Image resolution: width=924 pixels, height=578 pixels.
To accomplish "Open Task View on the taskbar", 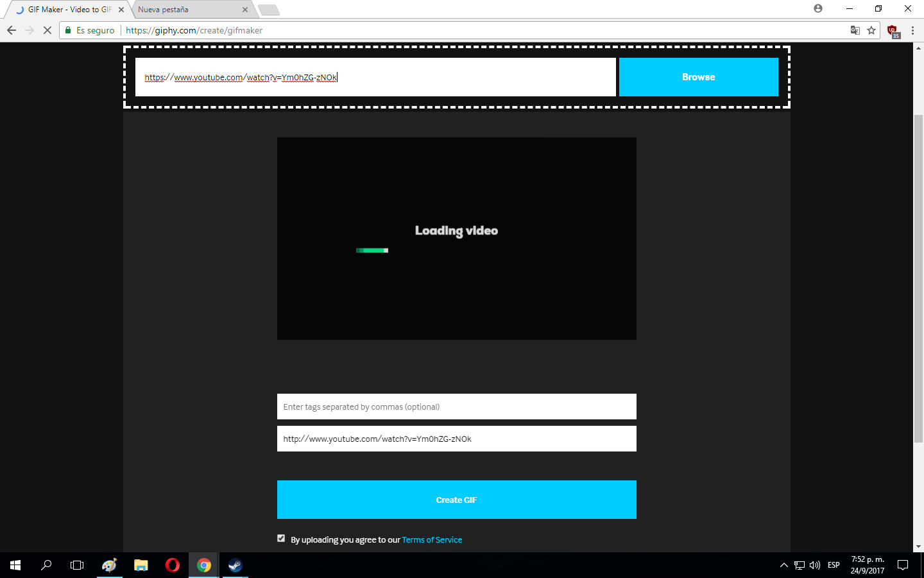I will tap(77, 565).
